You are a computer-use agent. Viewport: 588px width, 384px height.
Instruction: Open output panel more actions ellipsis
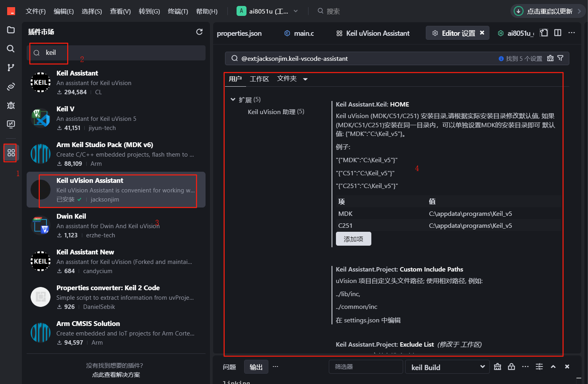[x=525, y=367]
